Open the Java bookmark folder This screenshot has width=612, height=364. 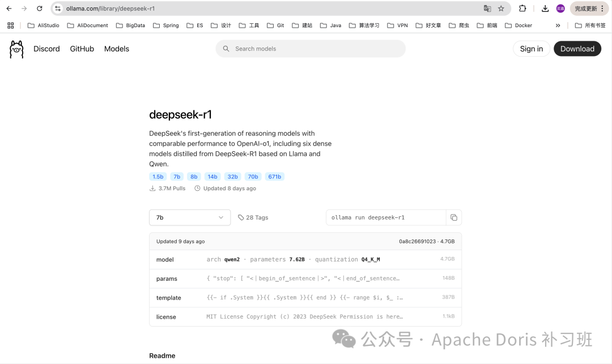(x=330, y=25)
